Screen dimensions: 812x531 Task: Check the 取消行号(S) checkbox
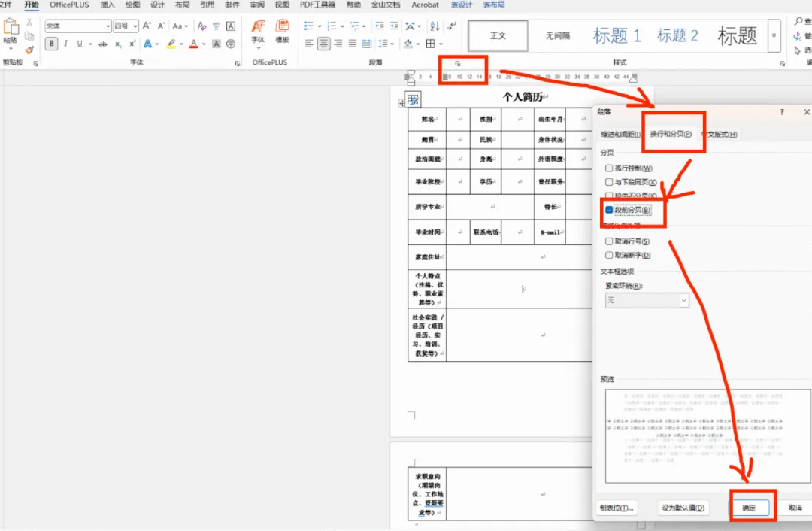tap(609, 241)
